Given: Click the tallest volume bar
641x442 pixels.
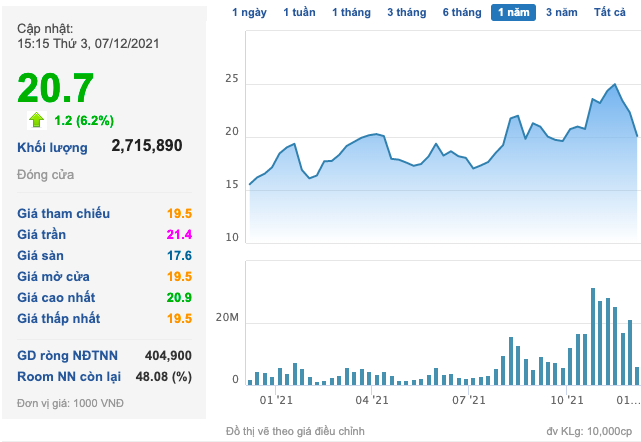Looking at the screenshot, I should [593, 337].
